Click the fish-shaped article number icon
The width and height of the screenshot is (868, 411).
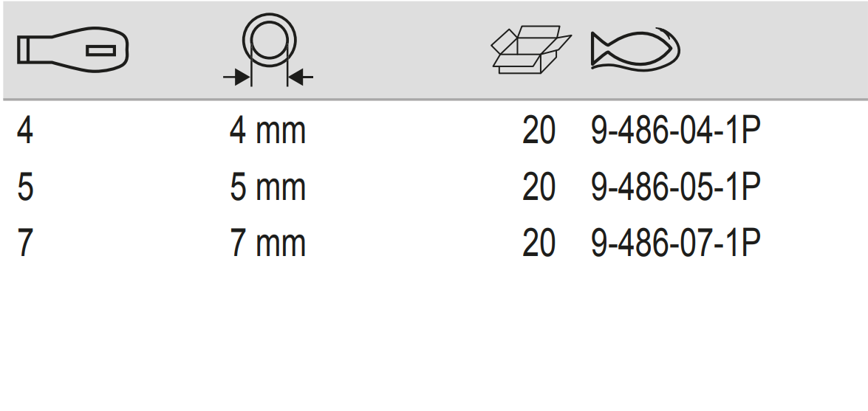point(635,50)
